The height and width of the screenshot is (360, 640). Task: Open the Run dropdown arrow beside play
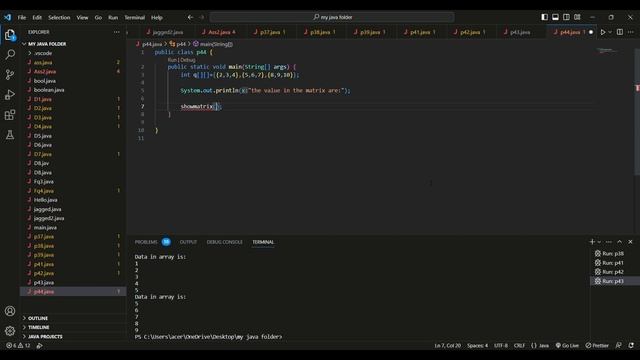coord(610,32)
